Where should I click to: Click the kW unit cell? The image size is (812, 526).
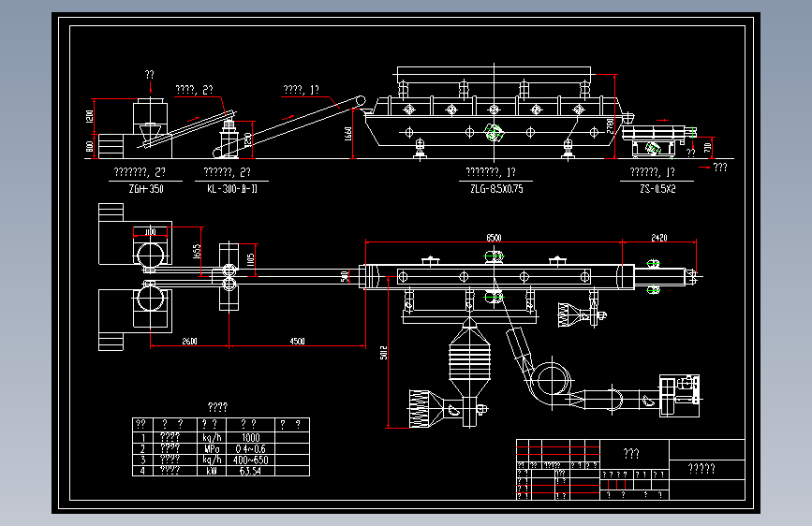212,471
